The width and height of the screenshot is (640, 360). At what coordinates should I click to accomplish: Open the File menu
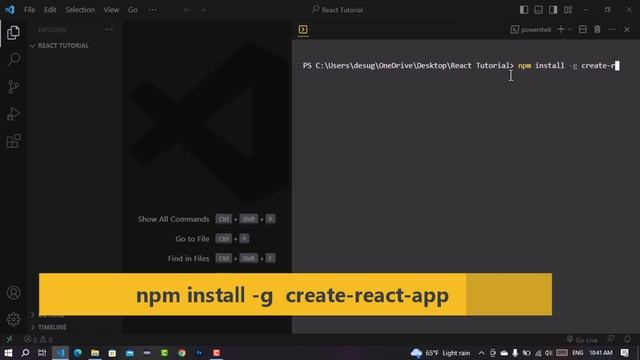[29, 10]
